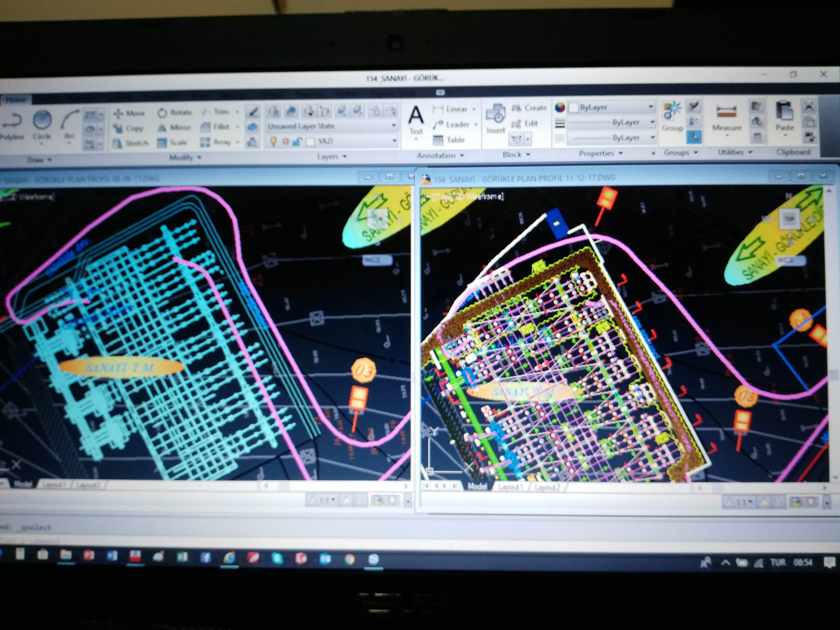Click the Copy tool in Modify panel
Image resolution: width=840 pixels, height=630 pixels.
(128, 128)
